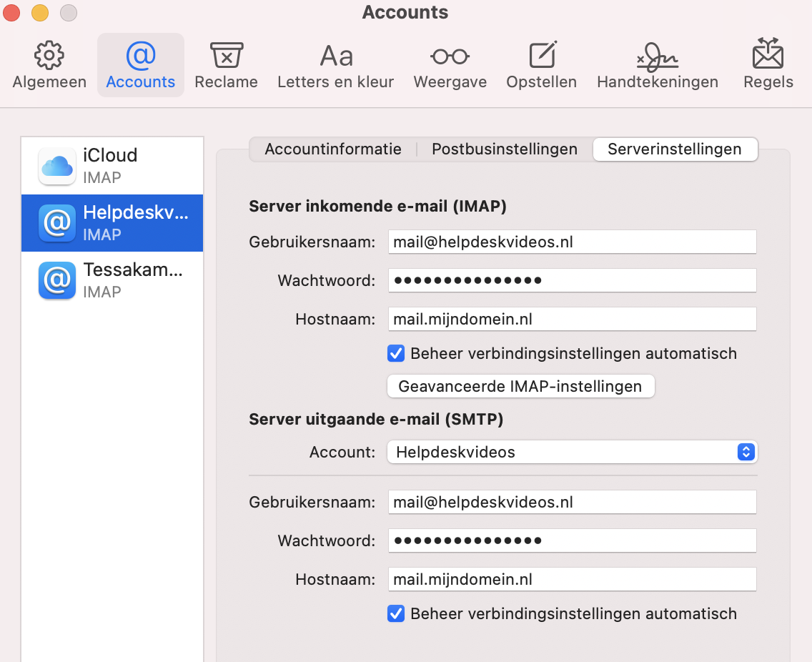This screenshot has height=662, width=812.
Task: Click the IMAP Wachtwoord field
Action: click(572, 280)
